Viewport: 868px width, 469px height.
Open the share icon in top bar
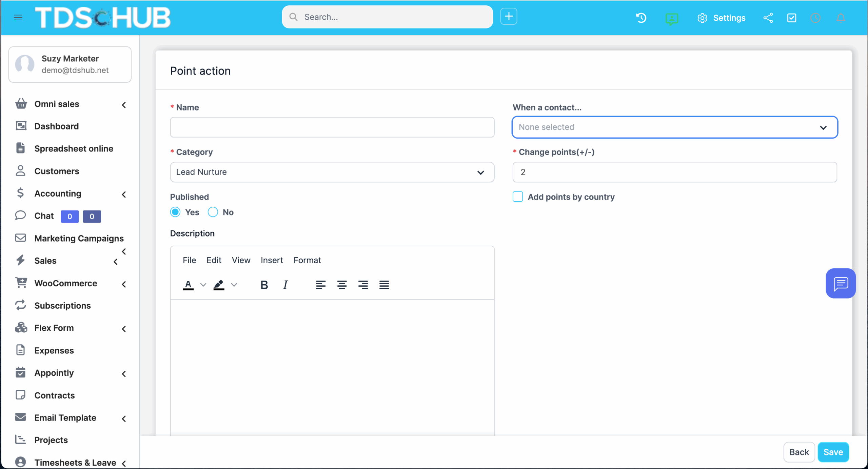[768, 18]
